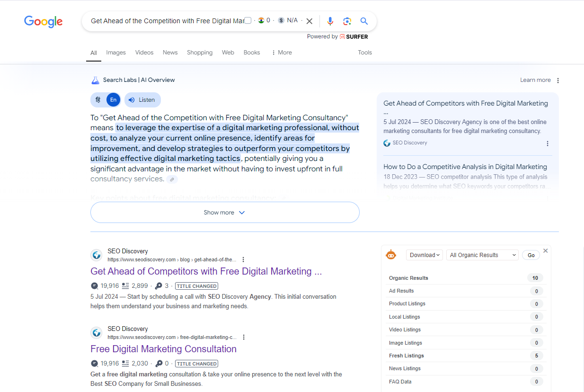Click the Fresh Listings row
The height and width of the screenshot is (392, 584).
coord(466,356)
